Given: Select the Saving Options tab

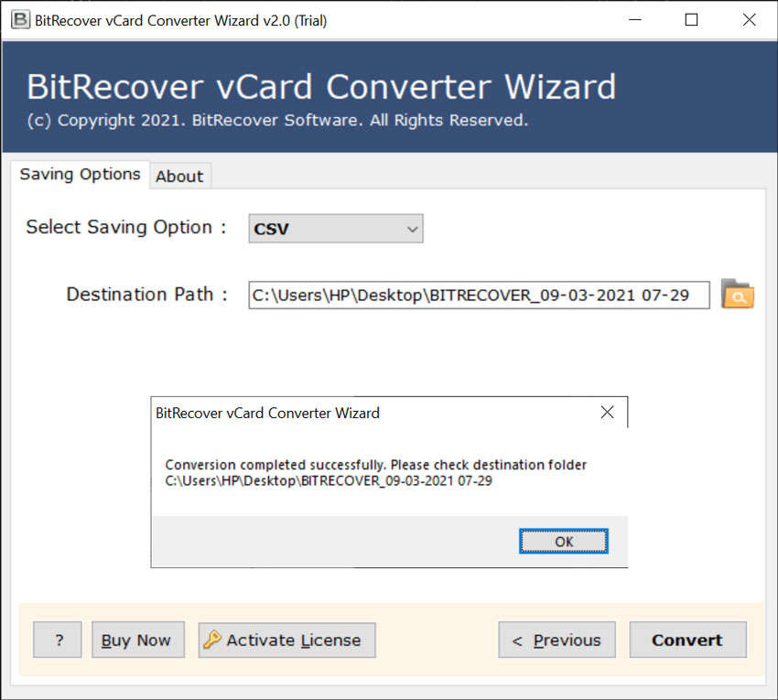Looking at the screenshot, I should (x=80, y=174).
